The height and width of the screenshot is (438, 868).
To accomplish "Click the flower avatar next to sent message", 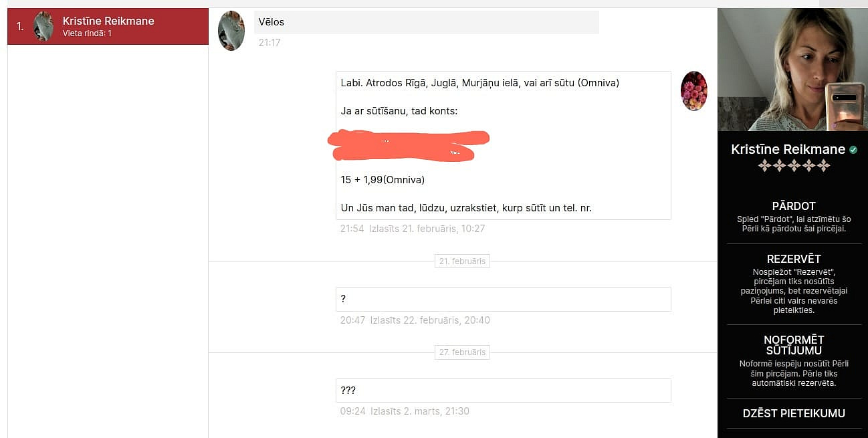I will tap(694, 91).
